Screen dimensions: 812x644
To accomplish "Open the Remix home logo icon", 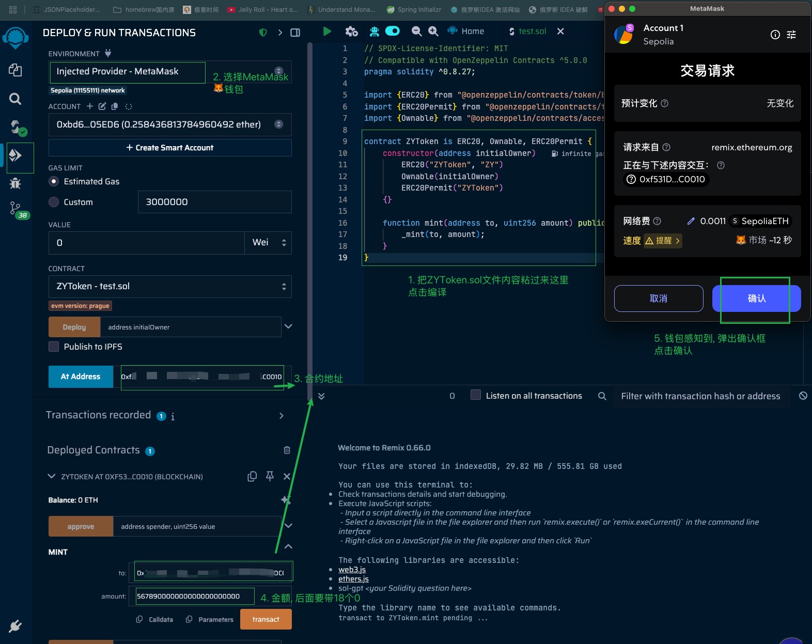I will click(x=15, y=38).
